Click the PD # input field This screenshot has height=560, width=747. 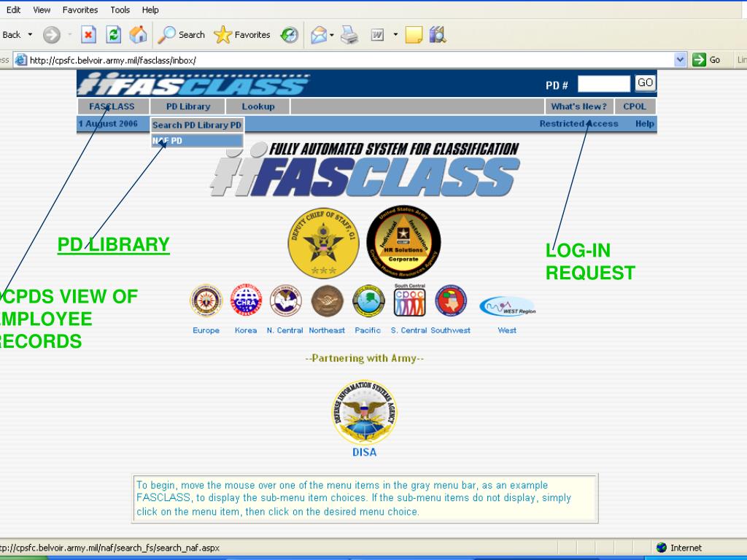(x=603, y=84)
